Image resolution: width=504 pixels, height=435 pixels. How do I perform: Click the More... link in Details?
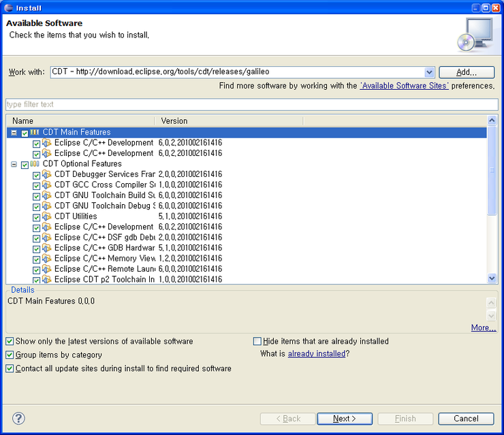484,327
